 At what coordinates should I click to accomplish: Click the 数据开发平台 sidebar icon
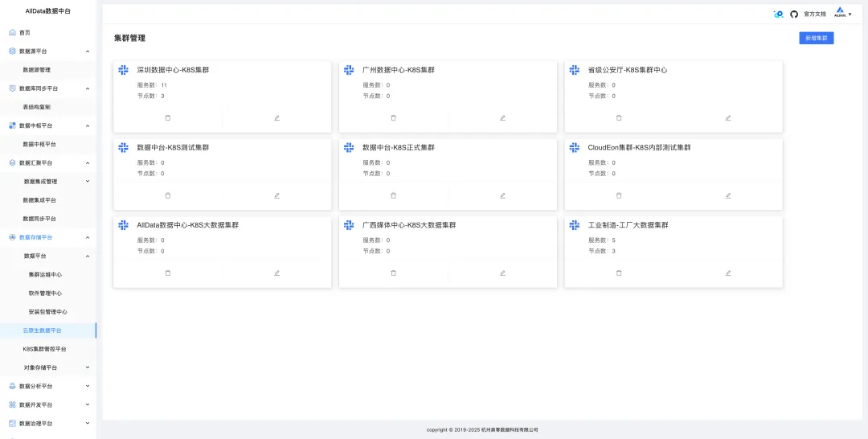click(12, 404)
